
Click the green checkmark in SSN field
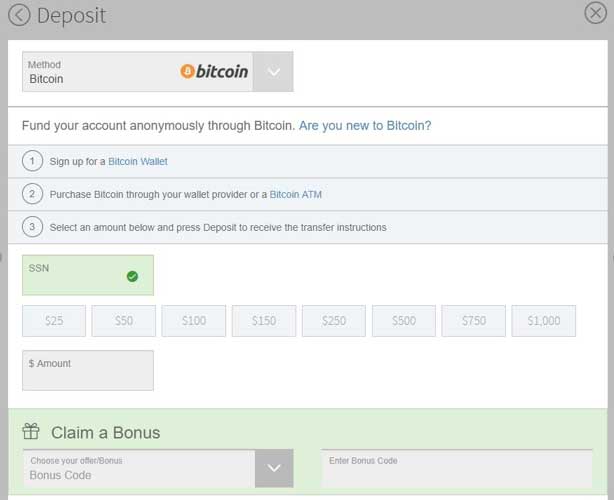coord(132,276)
